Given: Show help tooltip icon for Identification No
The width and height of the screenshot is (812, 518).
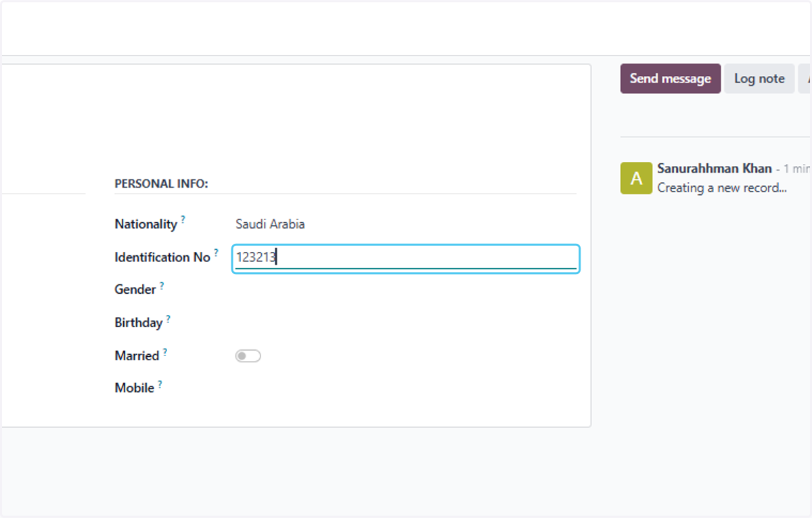Looking at the screenshot, I should pyautogui.click(x=217, y=253).
